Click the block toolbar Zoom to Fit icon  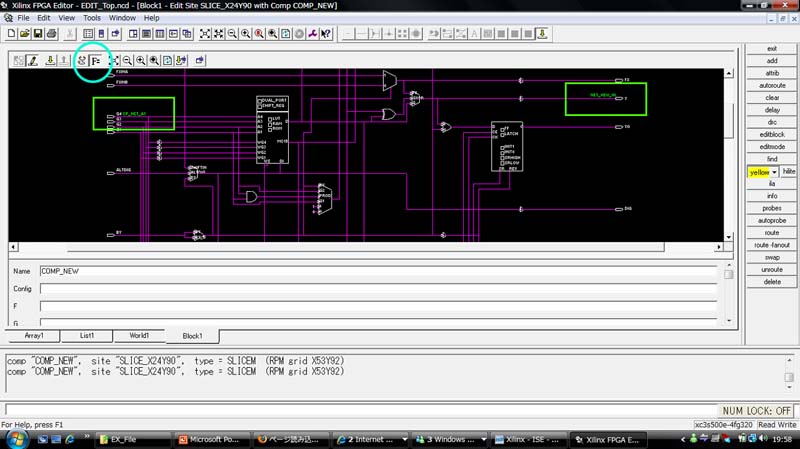115,61
